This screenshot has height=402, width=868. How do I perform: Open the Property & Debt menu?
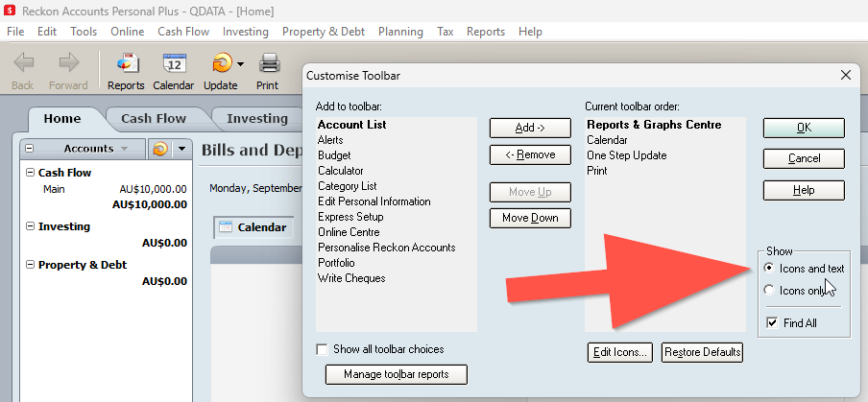(324, 32)
